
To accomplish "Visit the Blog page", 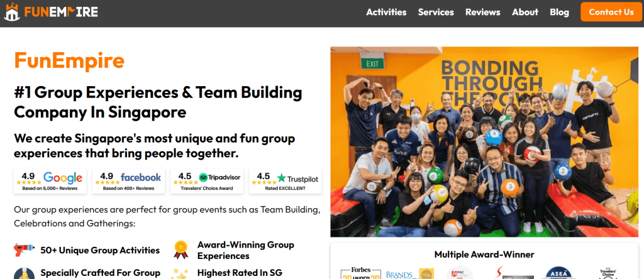I will 559,13.
